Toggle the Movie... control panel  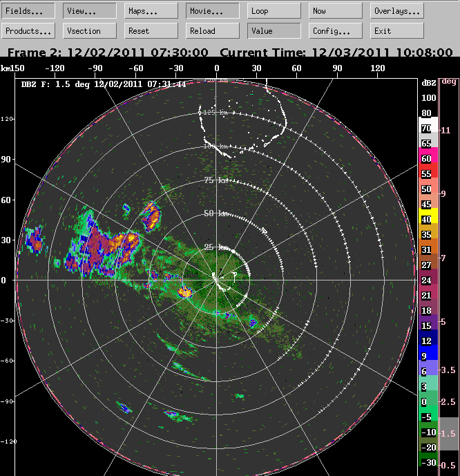213,11
